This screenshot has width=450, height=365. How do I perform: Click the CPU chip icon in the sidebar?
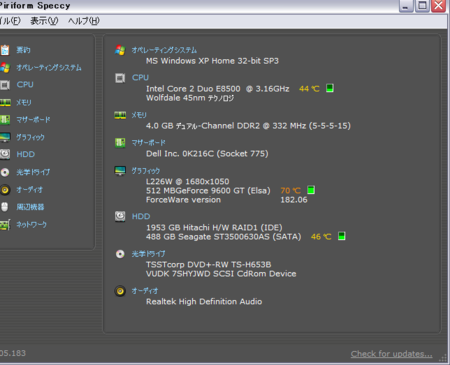click(x=5, y=85)
